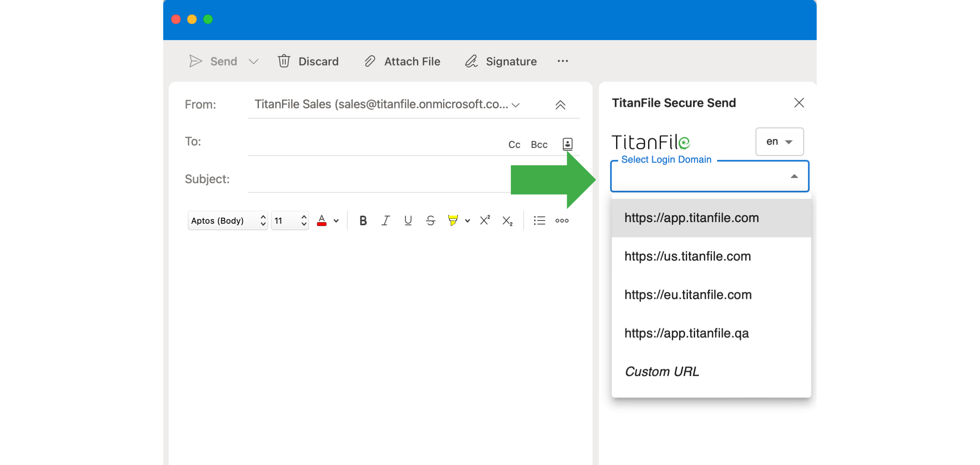980x465 pixels.
Task: Discard the email draft
Action: click(308, 61)
